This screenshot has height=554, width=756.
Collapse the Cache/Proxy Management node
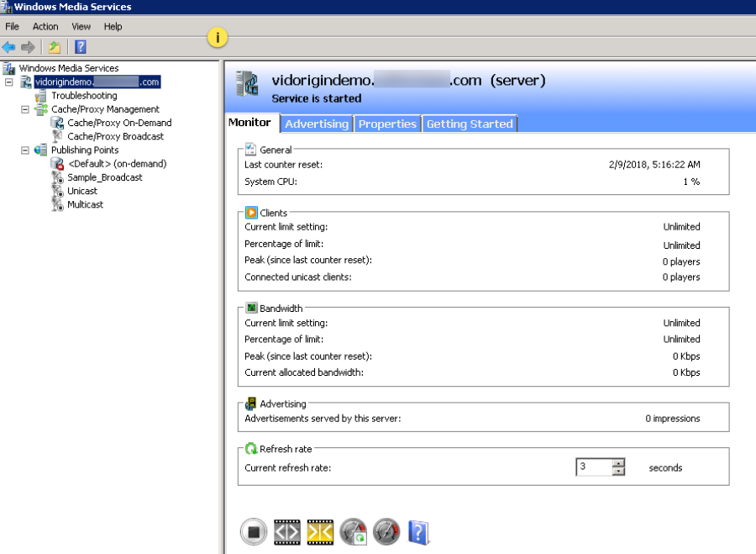tap(24, 109)
